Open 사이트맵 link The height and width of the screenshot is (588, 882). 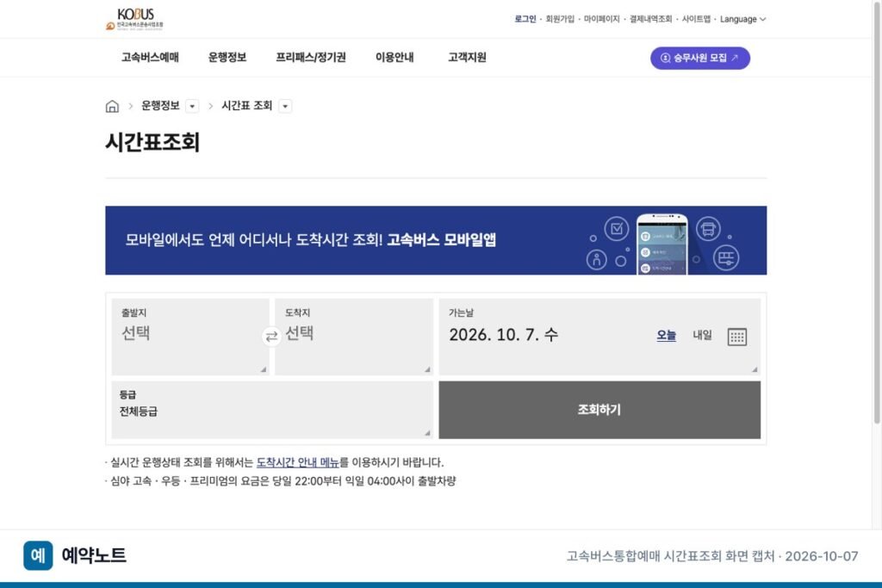click(696, 19)
